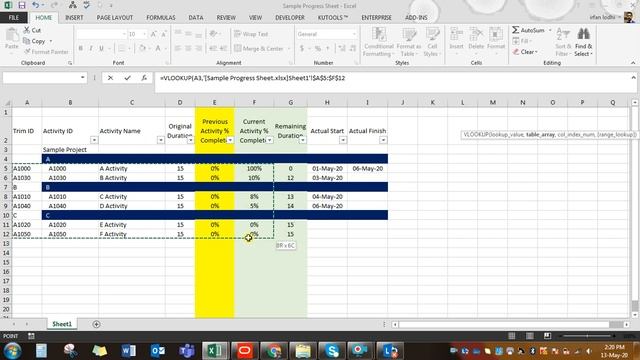Click the zoom slider in status bar
Image resolution: width=640 pixels, height=360 pixels.
(x=588, y=336)
